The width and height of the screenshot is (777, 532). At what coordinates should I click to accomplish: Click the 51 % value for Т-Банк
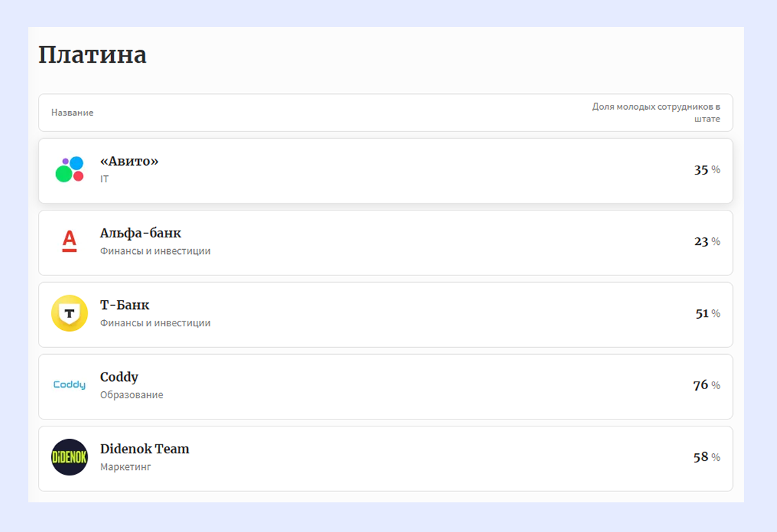[x=707, y=313]
